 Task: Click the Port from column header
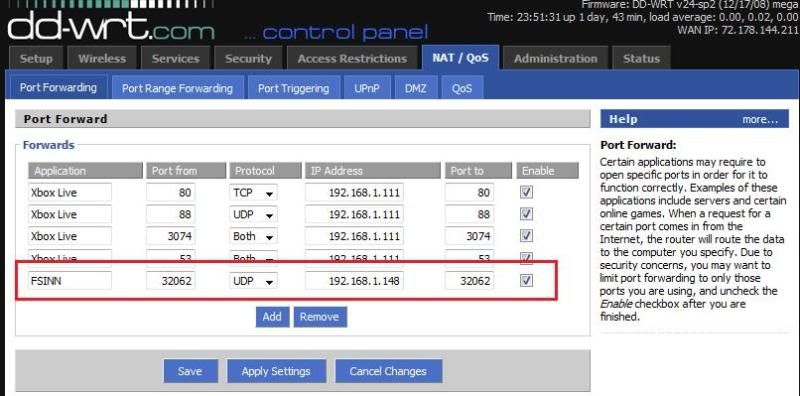186,171
